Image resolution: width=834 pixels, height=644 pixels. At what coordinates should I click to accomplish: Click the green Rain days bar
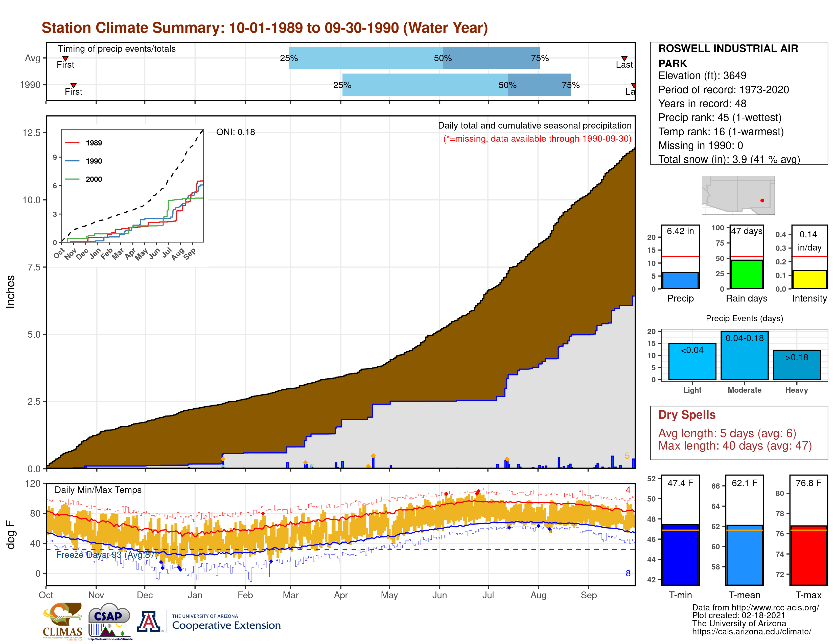coord(747,274)
